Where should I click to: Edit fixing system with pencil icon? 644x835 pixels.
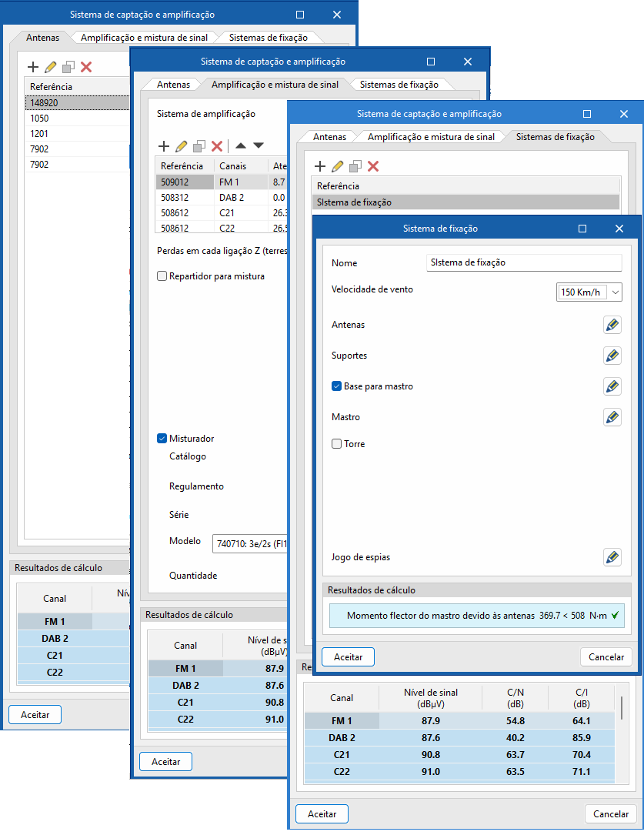tap(338, 166)
